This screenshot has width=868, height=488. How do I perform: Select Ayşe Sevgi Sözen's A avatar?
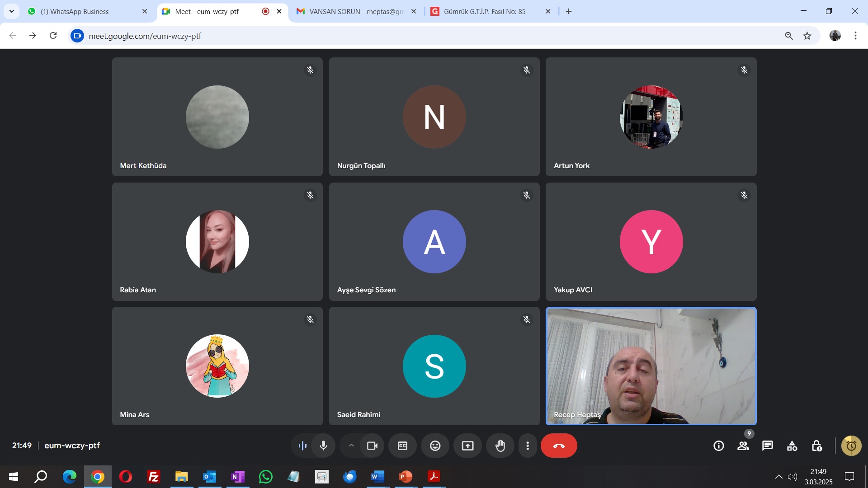pyautogui.click(x=434, y=242)
